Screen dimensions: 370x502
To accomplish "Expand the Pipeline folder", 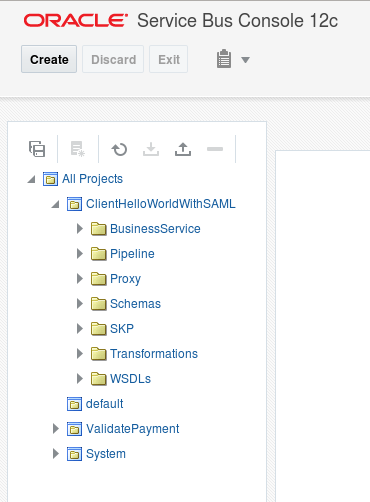I will 80,254.
